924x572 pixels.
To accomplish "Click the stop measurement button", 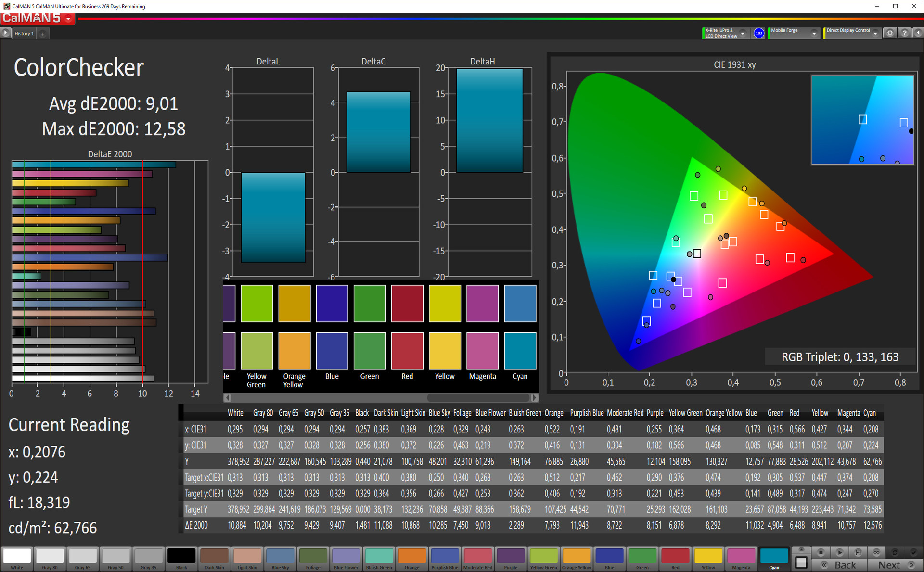I will (x=821, y=552).
